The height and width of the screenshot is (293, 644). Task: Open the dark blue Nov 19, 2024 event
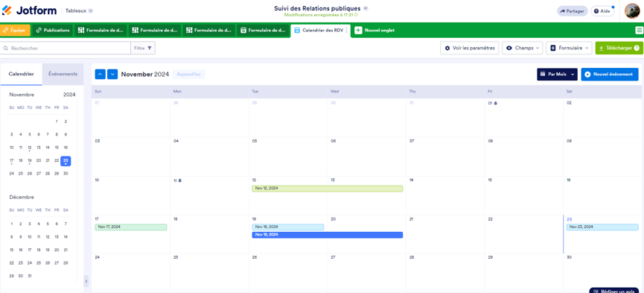point(328,235)
